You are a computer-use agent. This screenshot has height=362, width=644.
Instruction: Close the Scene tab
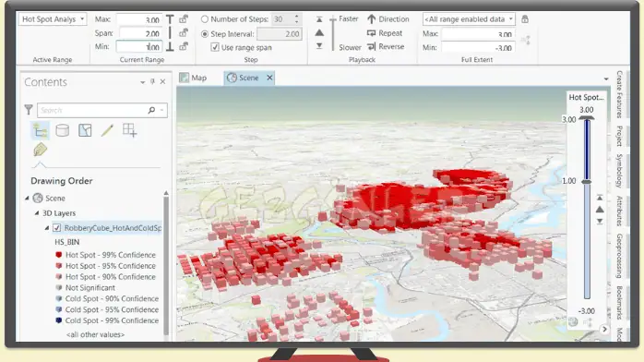(x=269, y=78)
